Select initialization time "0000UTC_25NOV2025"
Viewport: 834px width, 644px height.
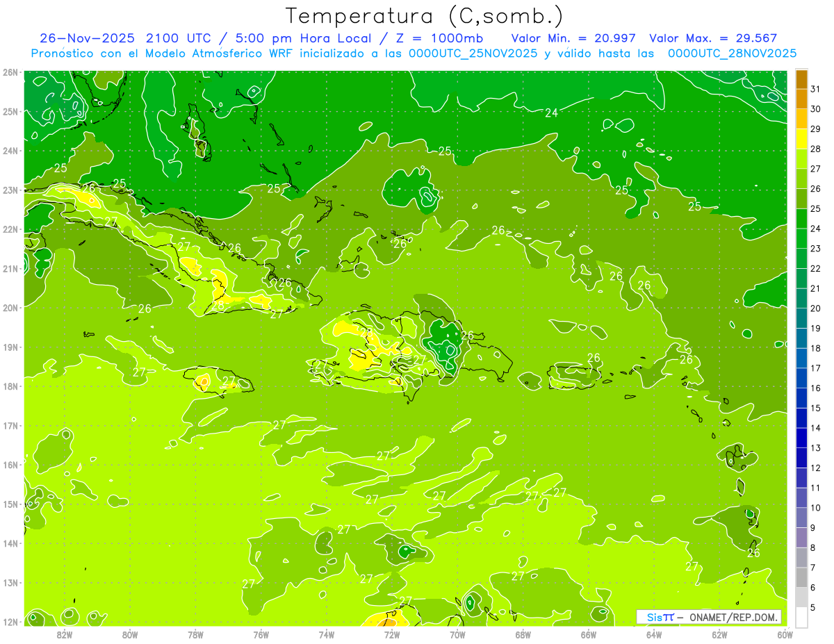point(473,53)
